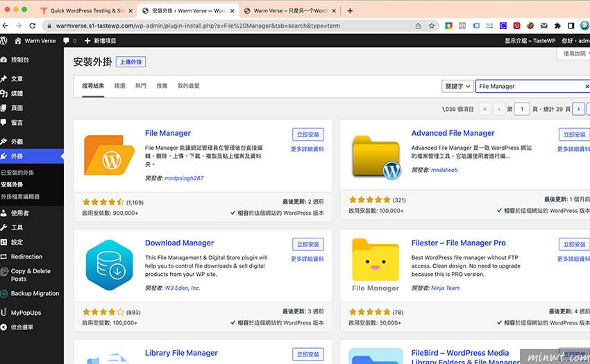This screenshot has height=364, width=590.
Task: Install the File Manager plugin
Action: pos(307,135)
